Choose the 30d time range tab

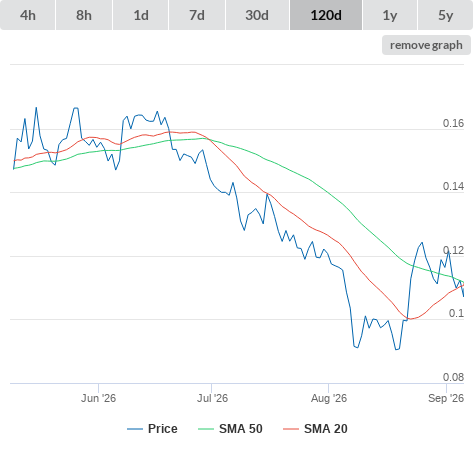(x=257, y=15)
